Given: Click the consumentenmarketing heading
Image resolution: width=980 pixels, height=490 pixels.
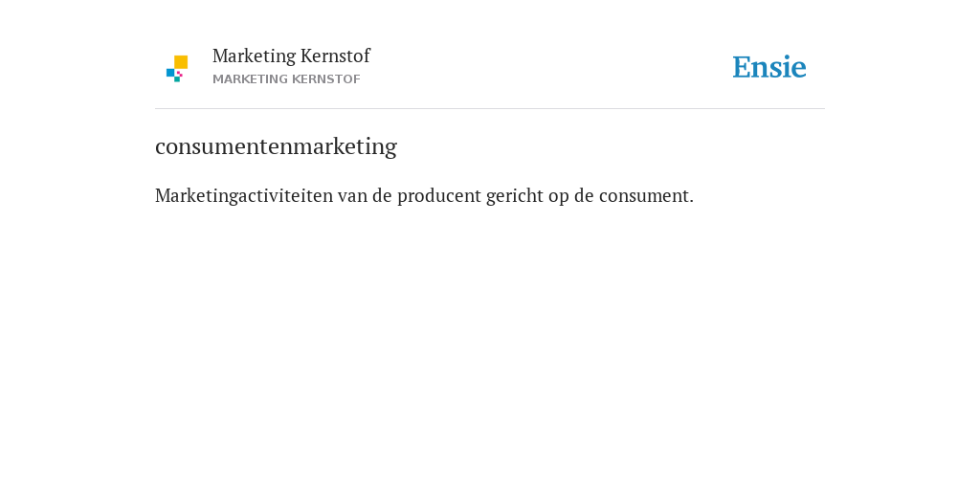Looking at the screenshot, I should pyautogui.click(x=276, y=146).
